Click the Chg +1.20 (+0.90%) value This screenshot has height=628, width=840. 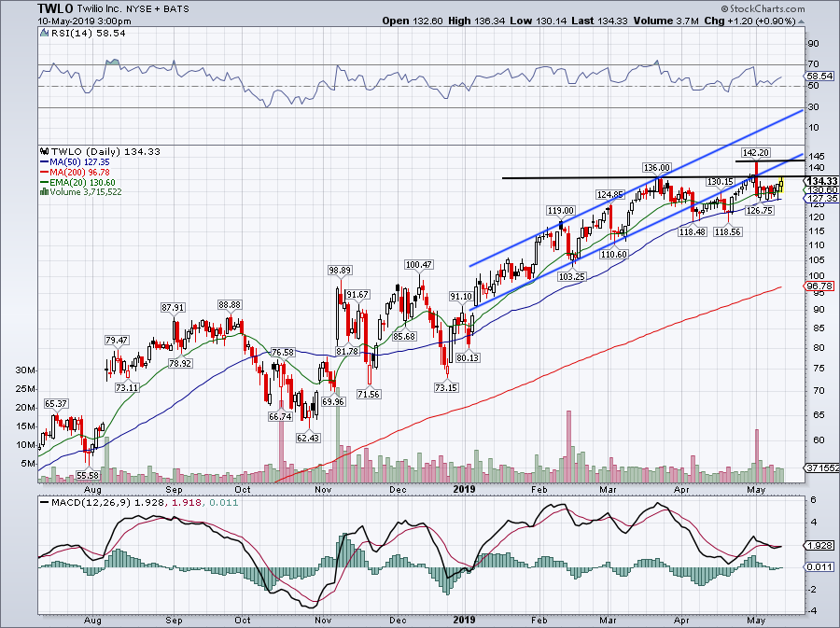(749, 21)
